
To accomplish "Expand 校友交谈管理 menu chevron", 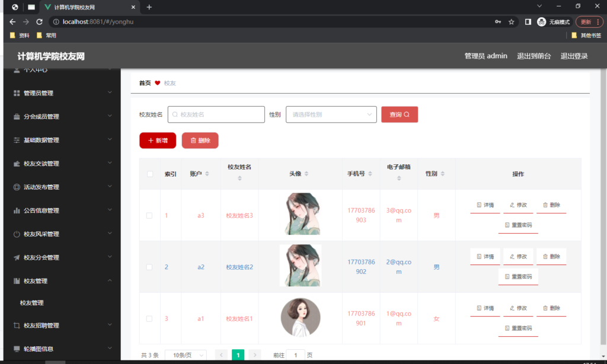I will 110,163.
